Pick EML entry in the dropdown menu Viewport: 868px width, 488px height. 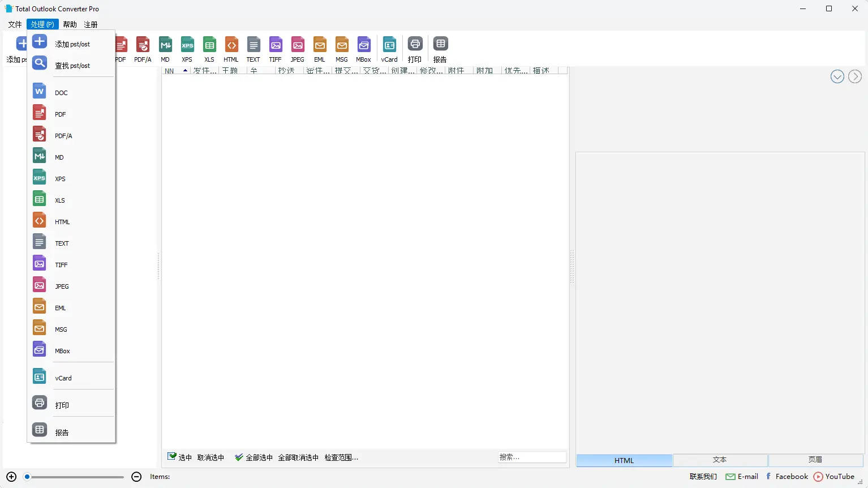[x=71, y=308]
